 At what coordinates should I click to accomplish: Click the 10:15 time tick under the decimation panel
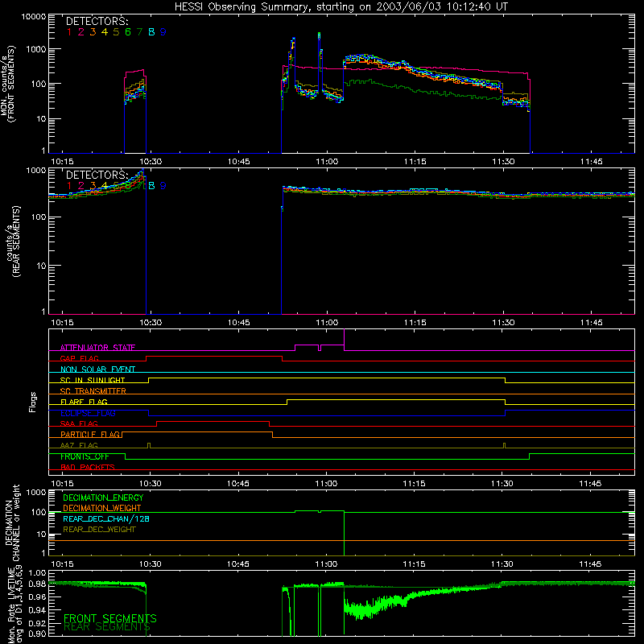click(63, 564)
